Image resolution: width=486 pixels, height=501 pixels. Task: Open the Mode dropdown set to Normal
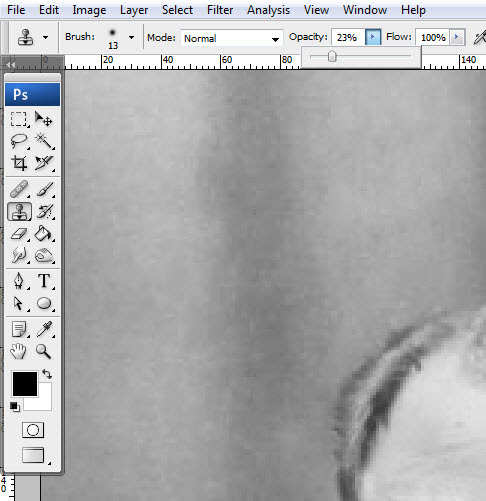tap(232, 38)
